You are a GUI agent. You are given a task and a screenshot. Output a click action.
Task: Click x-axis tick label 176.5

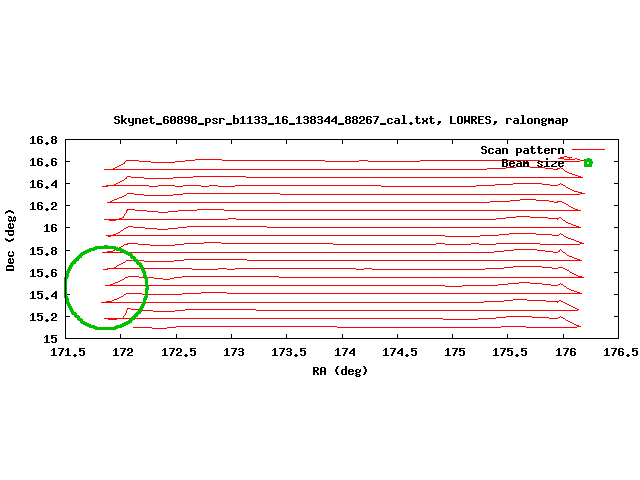621,352
